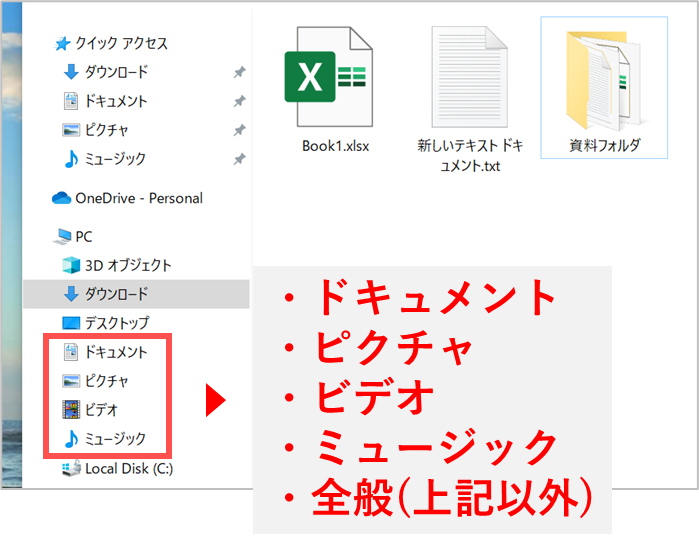The image size is (699, 551).
Task: Click the ビデオ filmstrip icon
Action: (x=71, y=409)
